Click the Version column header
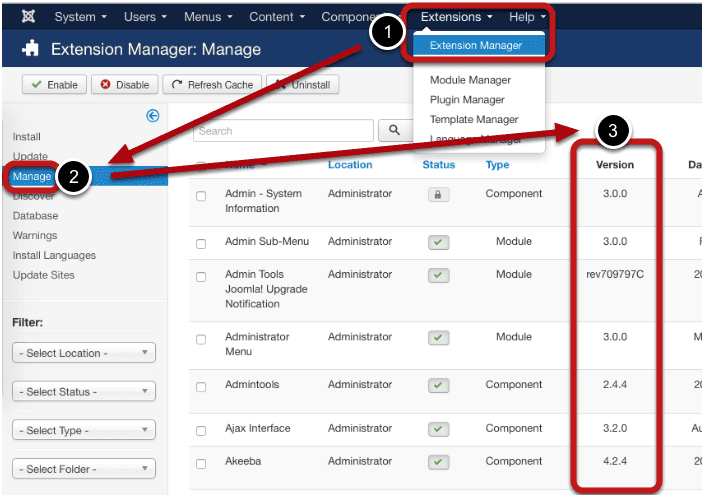 (615, 165)
